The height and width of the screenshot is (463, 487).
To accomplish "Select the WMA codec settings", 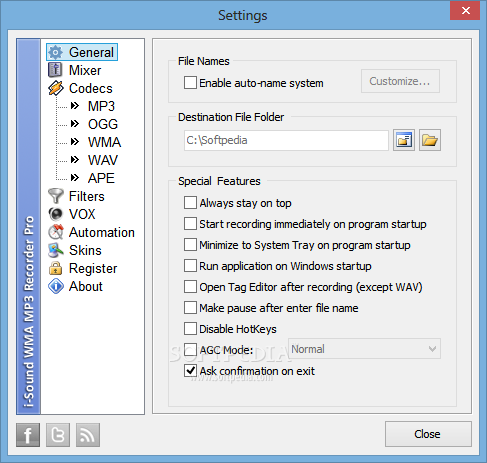I will [x=104, y=142].
